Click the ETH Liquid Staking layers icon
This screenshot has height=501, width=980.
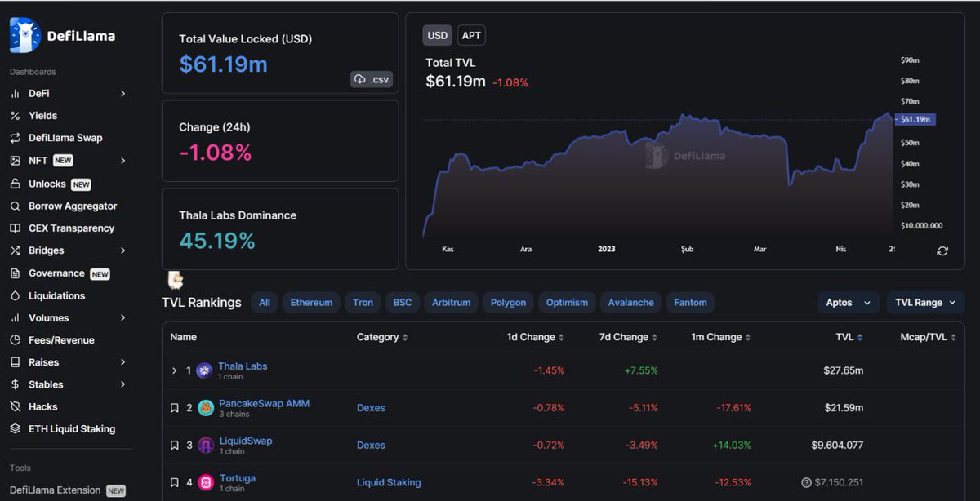[x=15, y=429]
